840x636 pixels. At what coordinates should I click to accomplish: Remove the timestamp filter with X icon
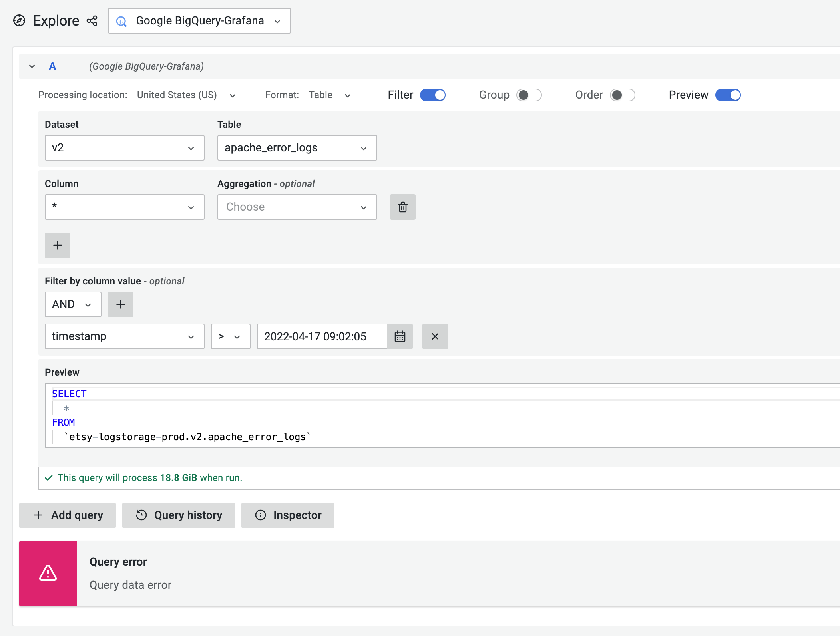[435, 336]
